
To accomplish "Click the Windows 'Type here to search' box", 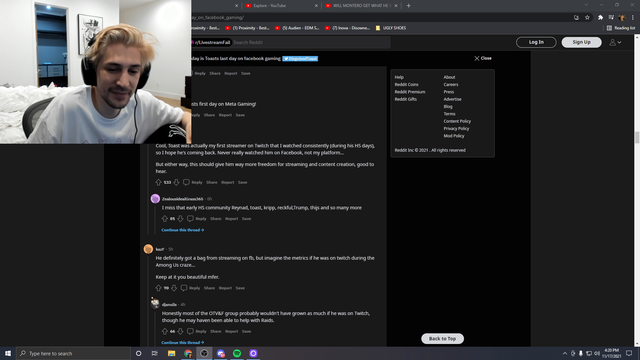I will tap(73, 353).
